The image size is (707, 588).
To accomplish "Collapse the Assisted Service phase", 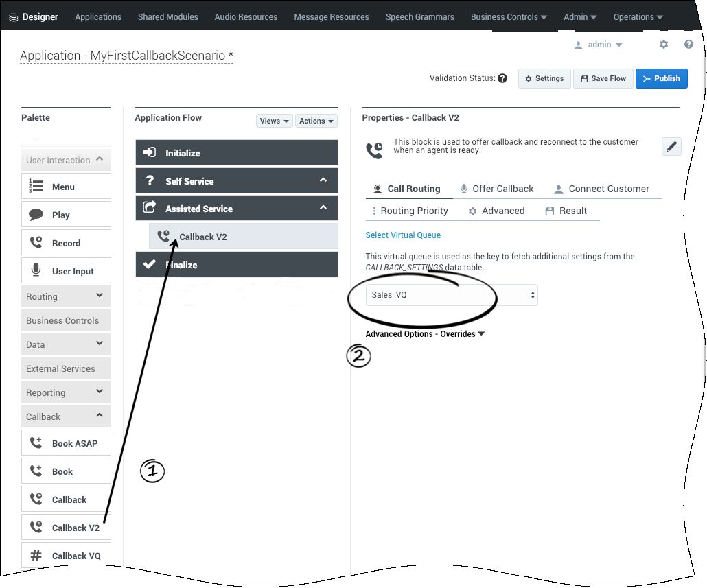I will click(x=323, y=209).
